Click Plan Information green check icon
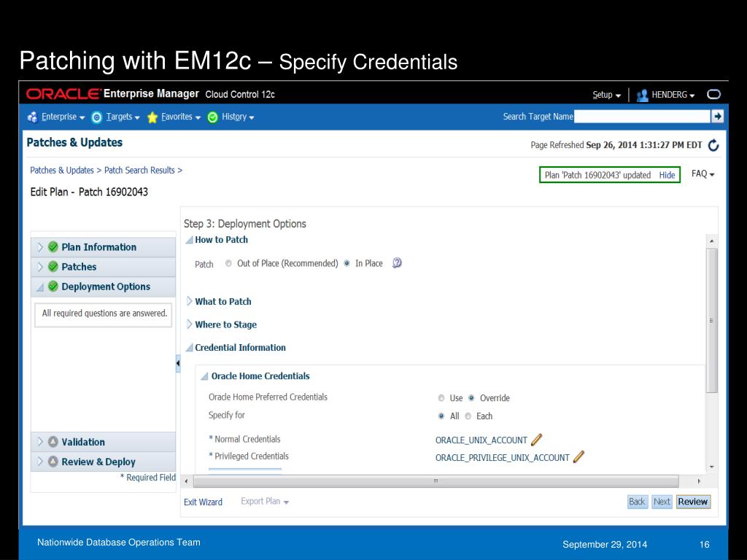 point(53,247)
